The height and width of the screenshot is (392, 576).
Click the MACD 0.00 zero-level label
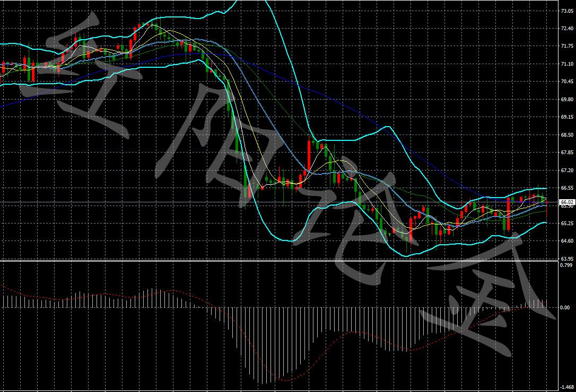[565, 307]
